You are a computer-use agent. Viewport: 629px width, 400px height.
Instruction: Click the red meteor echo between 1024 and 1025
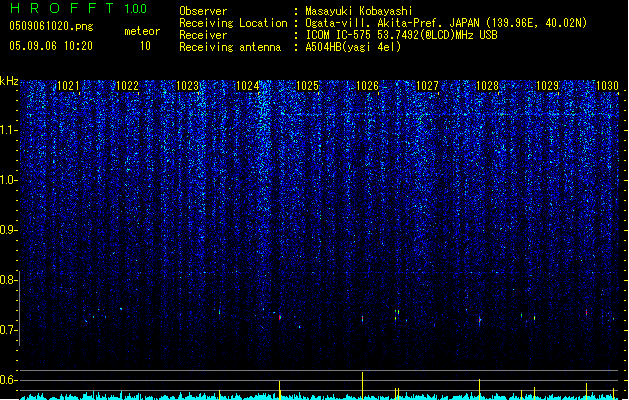[x=280, y=317]
